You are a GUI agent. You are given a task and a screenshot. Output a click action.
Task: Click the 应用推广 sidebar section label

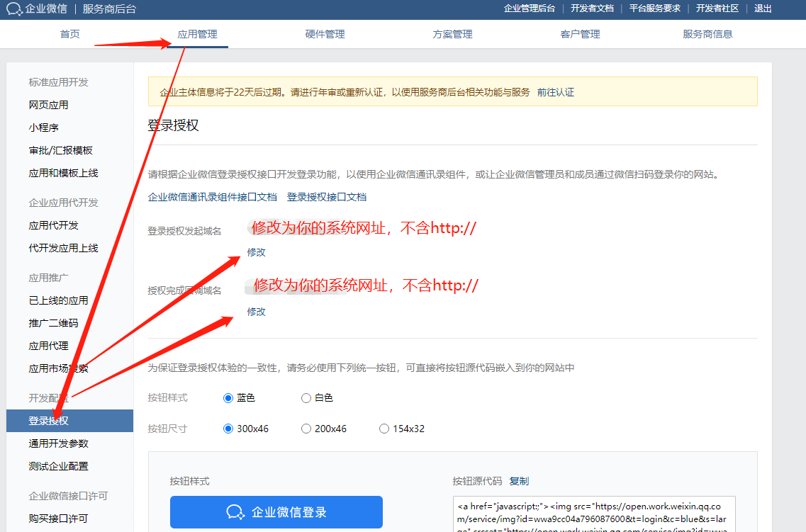48,278
